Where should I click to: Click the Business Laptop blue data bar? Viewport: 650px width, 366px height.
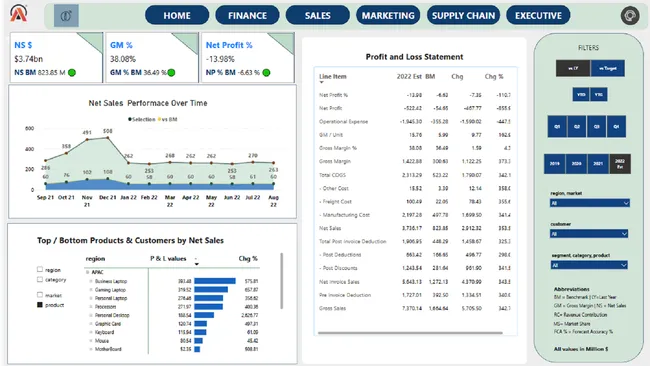pyautogui.click(x=215, y=281)
